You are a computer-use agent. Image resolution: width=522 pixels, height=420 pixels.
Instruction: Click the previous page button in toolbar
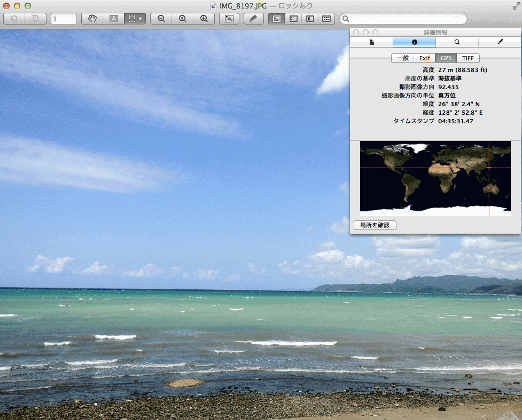point(14,19)
